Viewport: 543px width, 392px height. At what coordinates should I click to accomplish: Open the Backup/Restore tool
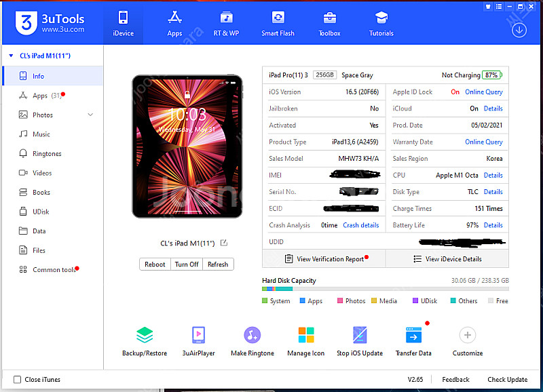pos(144,335)
